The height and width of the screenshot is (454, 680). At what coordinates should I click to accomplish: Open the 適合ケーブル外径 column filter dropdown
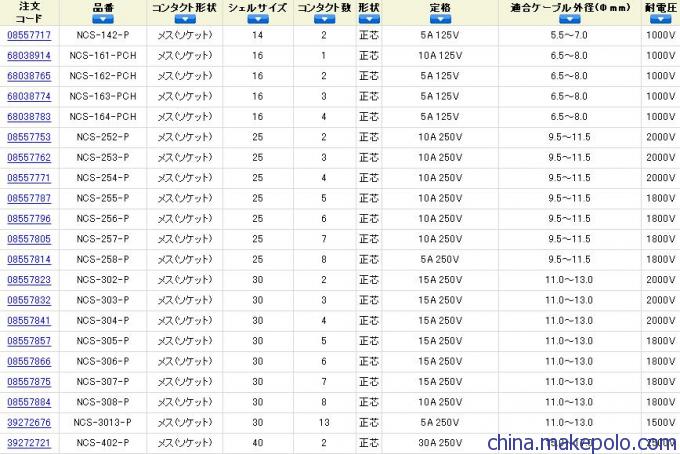(x=570, y=19)
